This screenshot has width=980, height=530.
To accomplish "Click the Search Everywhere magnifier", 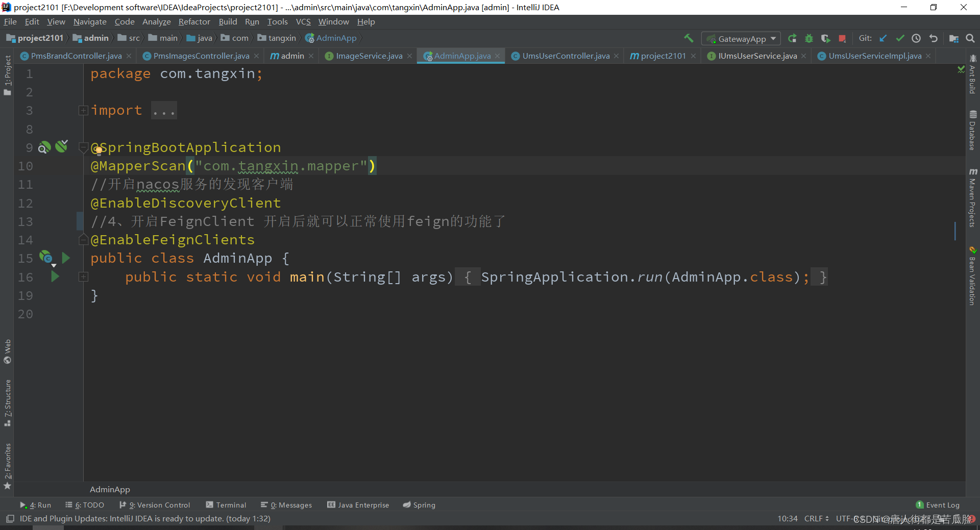I will [x=970, y=38].
